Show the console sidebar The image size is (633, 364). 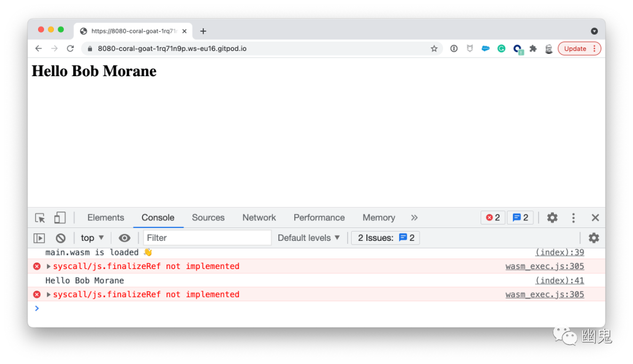(x=39, y=238)
